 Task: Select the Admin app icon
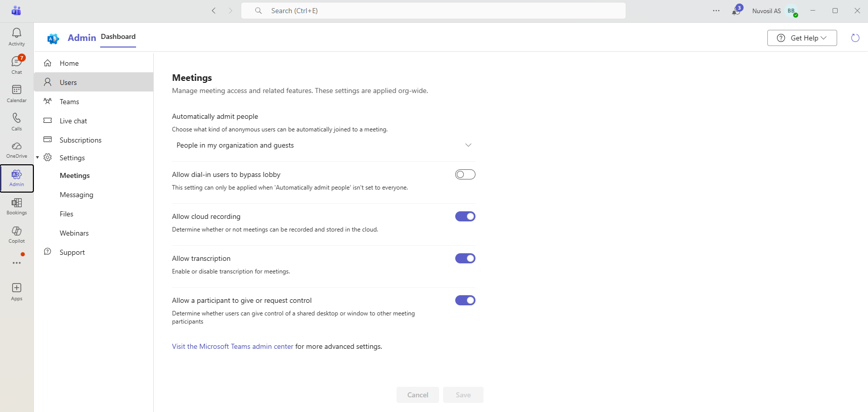tap(17, 178)
